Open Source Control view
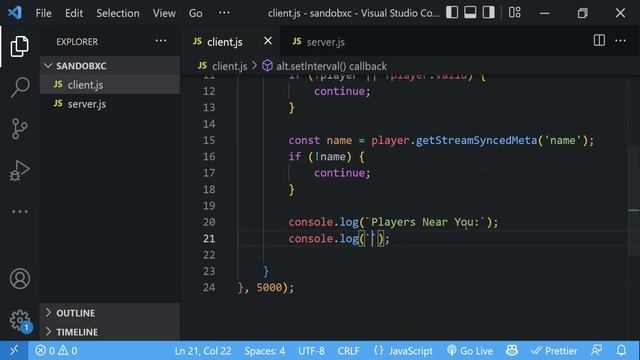The image size is (640, 360). (20, 129)
